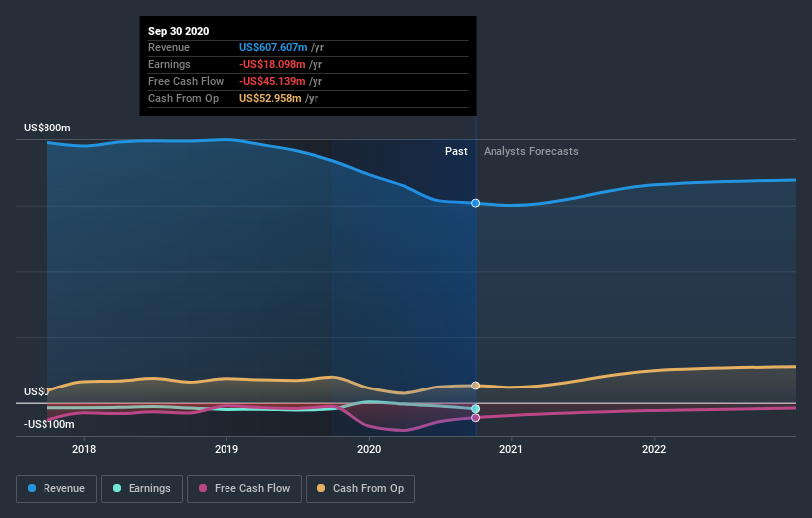This screenshot has width=812, height=518.
Task: Click the 2018 x-axis label
Action: (x=84, y=449)
